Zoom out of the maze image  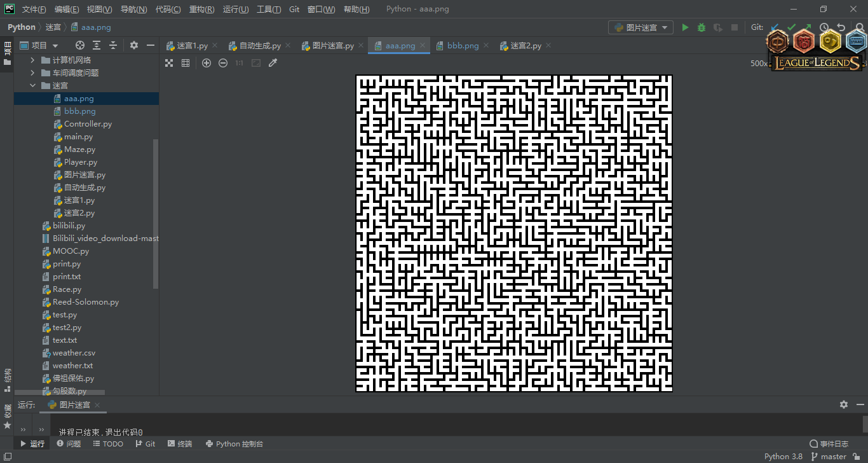[x=223, y=63]
